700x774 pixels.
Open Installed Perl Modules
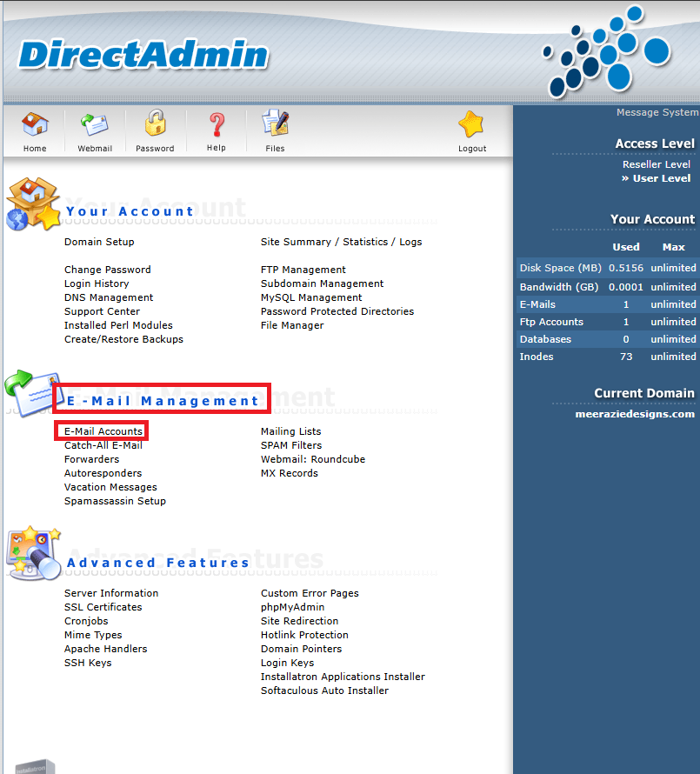pyautogui.click(x=118, y=325)
